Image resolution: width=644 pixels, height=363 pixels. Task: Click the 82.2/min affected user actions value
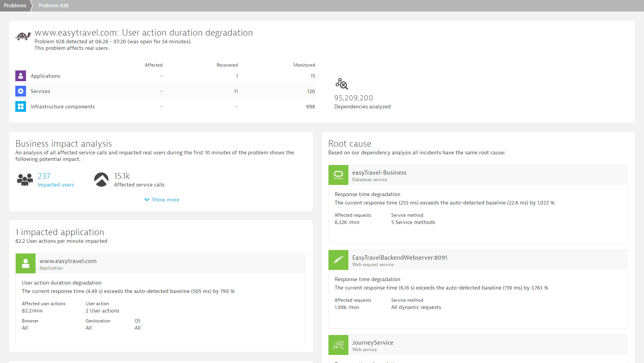32,311
